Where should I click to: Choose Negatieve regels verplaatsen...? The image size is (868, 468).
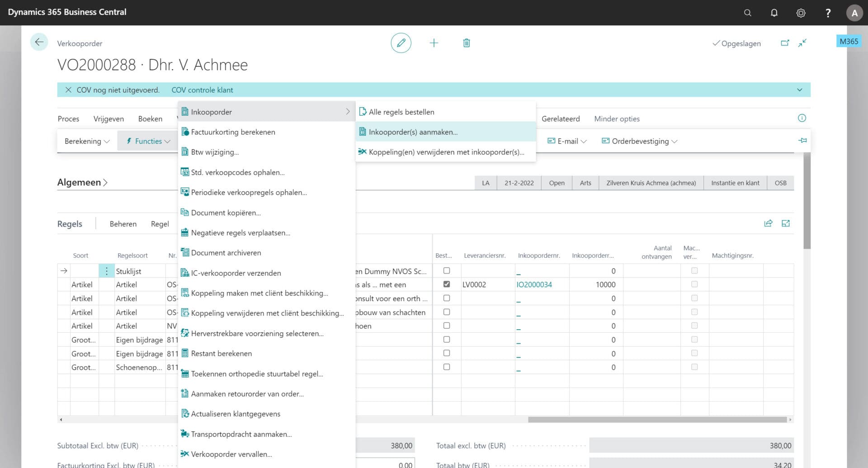pos(267,232)
